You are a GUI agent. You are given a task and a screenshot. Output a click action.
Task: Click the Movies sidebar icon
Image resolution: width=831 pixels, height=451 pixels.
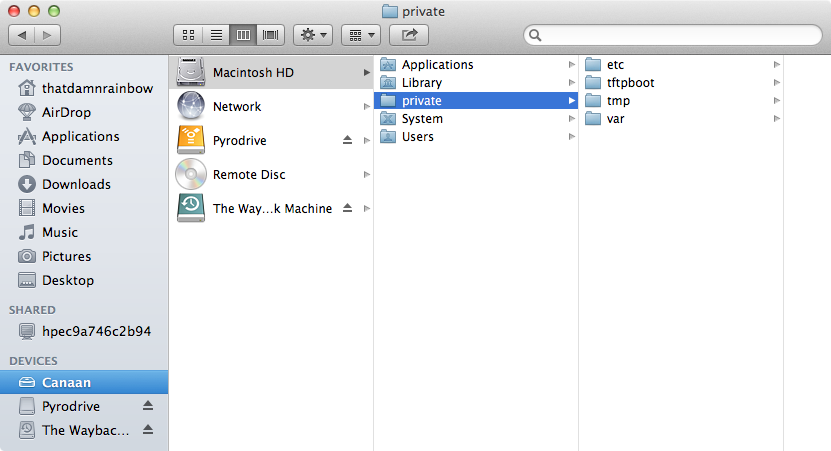tap(26, 208)
